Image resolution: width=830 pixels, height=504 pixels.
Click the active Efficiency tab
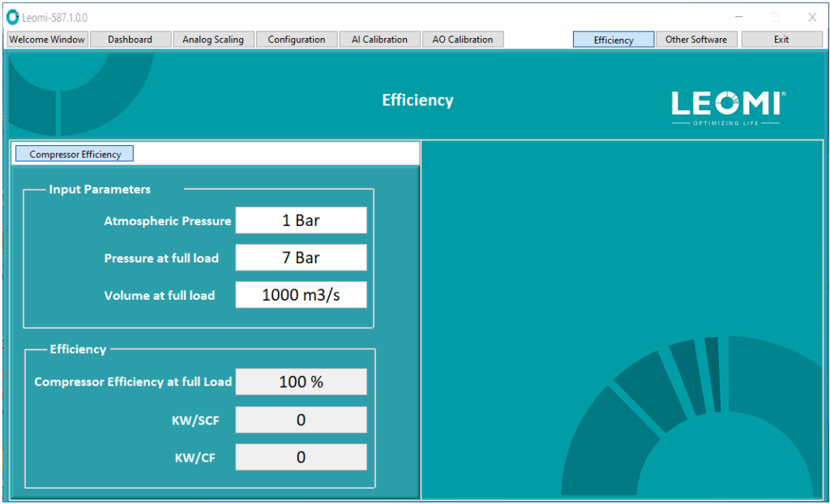(613, 38)
